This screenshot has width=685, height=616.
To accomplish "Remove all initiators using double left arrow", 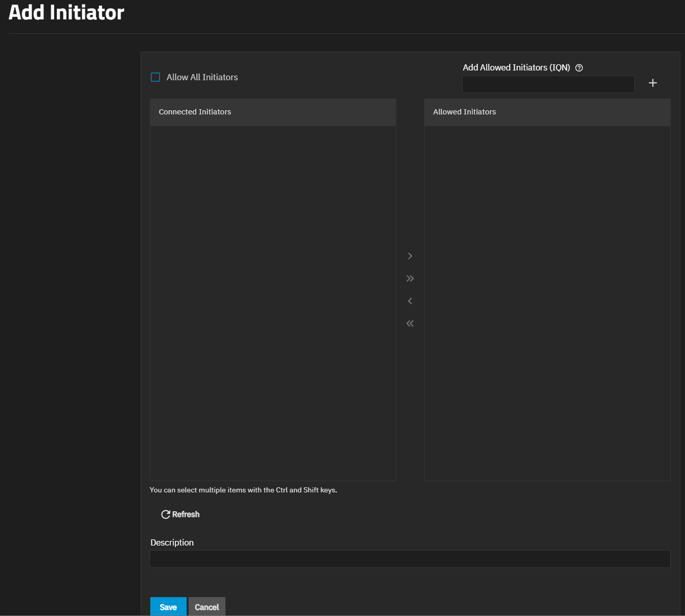I will click(409, 323).
